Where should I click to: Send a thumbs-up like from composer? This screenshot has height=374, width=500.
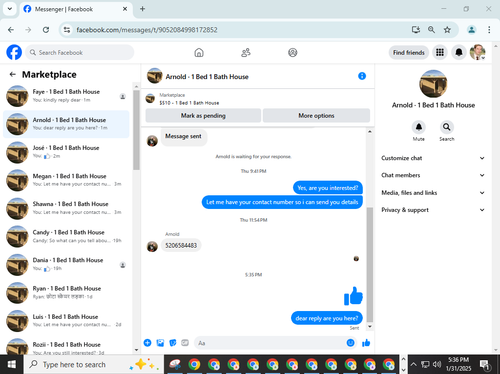coord(366,343)
